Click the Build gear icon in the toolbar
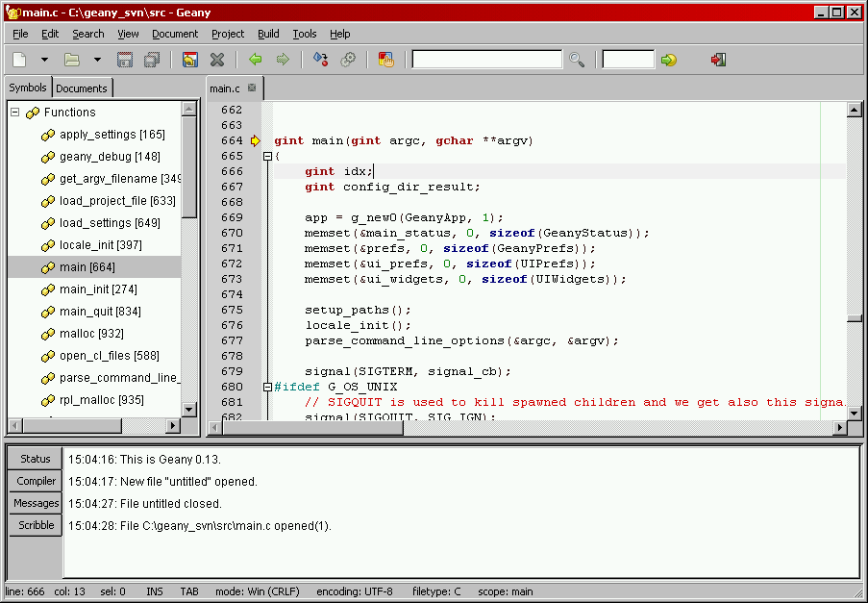 point(348,60)
